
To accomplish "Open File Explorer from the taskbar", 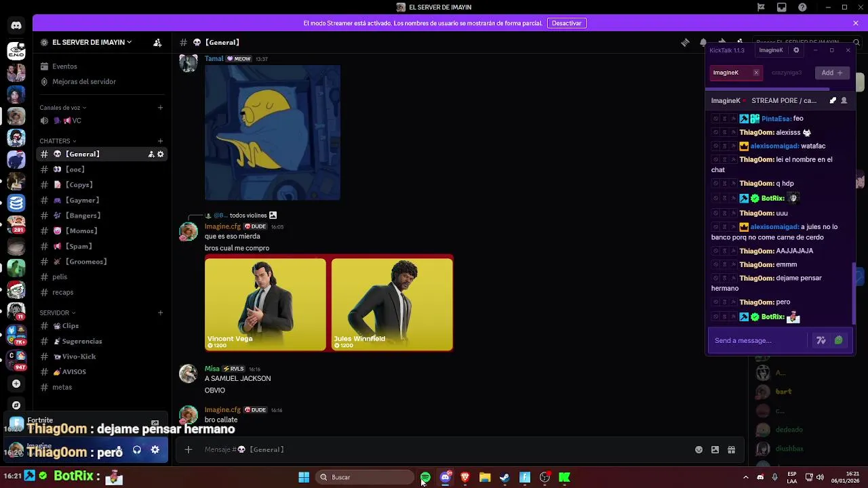I will click(485, 477).
